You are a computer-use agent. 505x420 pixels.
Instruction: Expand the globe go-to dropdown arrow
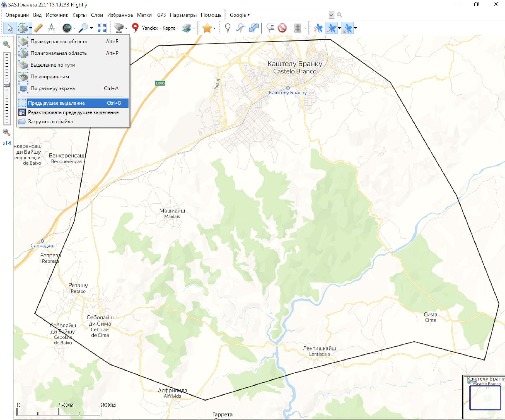[x=74, y=28]
